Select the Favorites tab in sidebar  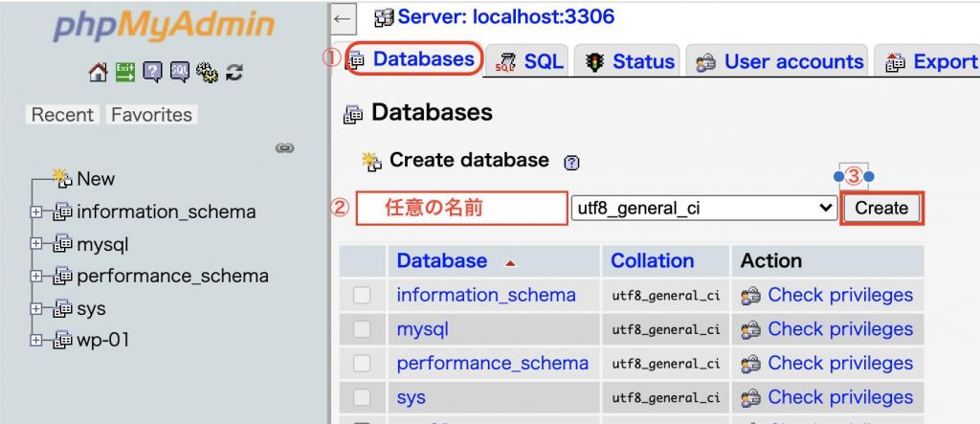click(152, 115)
